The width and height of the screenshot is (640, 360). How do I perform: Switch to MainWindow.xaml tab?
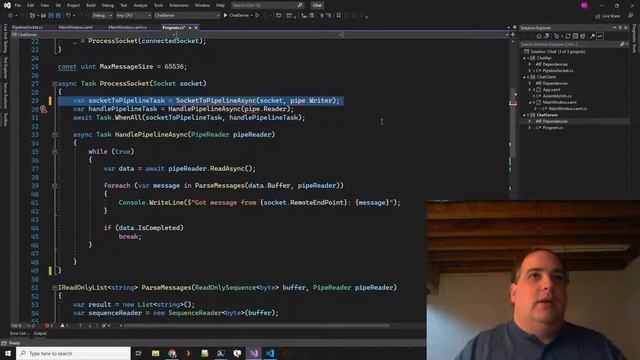pyautogui.click(x=76, y=27)
